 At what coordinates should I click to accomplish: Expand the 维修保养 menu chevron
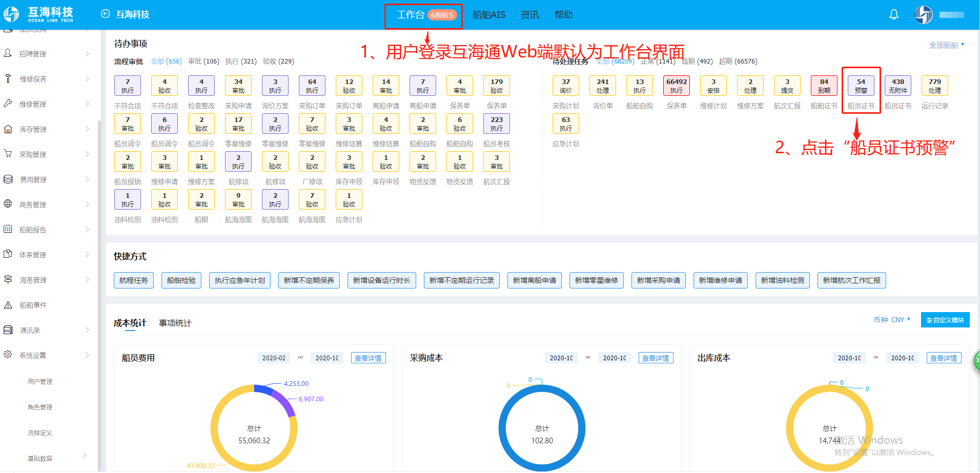(x=87, y=78)
